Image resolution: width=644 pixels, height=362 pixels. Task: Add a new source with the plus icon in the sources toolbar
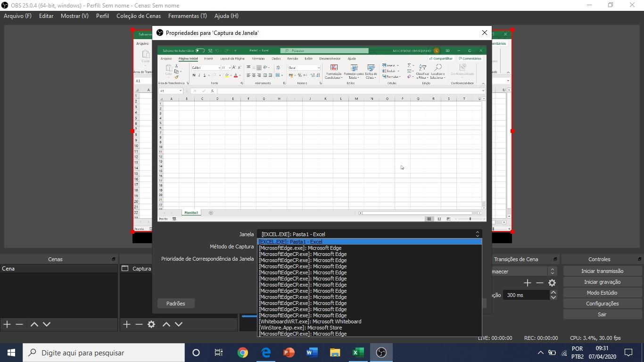(126, 324)
